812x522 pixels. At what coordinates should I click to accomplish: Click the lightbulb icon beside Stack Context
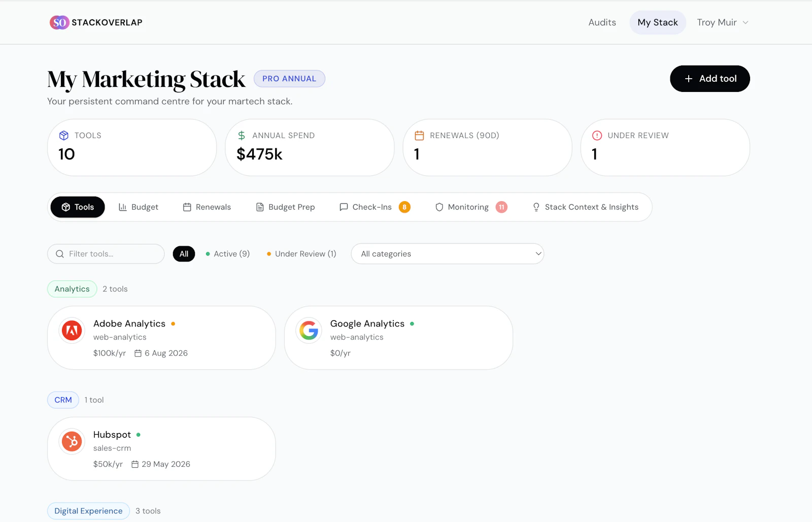point(536,207)
